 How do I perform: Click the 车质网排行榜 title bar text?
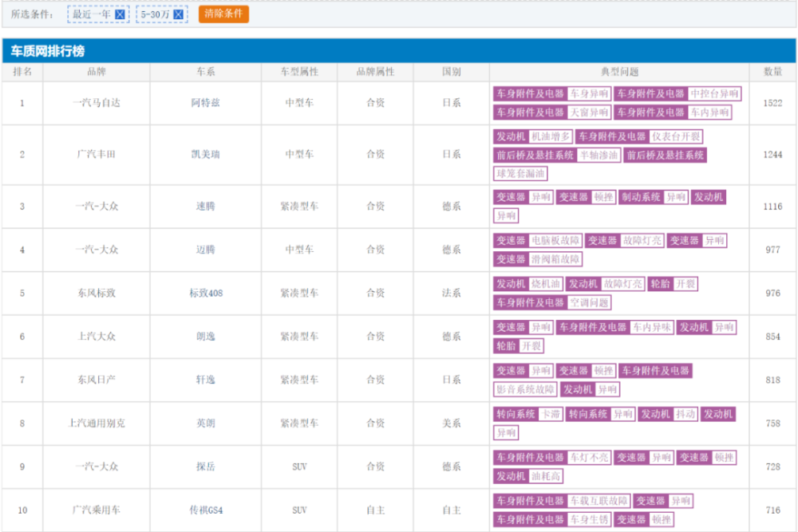[48, 51]
